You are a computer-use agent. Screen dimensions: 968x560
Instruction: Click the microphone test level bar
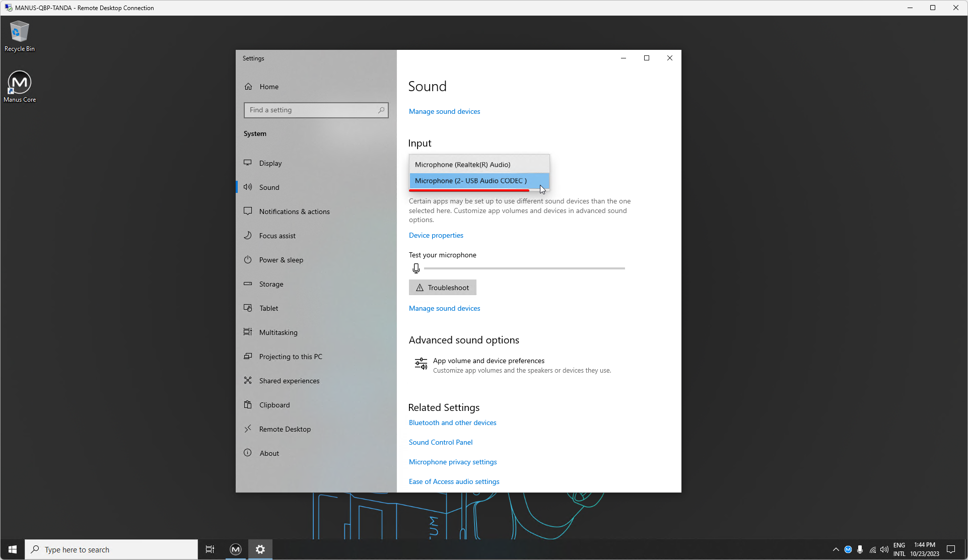[x=524, y=268]
